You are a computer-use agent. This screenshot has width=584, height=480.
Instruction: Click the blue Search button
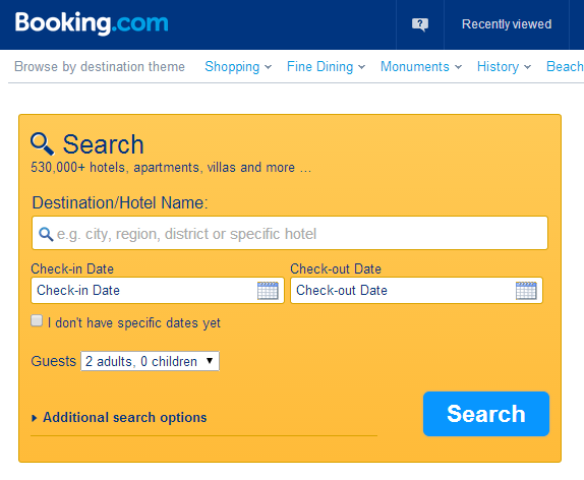pyautogui.click(x=486, y=414)
